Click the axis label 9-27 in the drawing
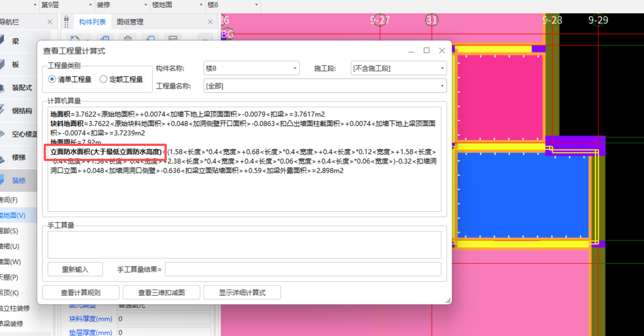This screenshot has height=336, width=644. (x=380, y=20)
